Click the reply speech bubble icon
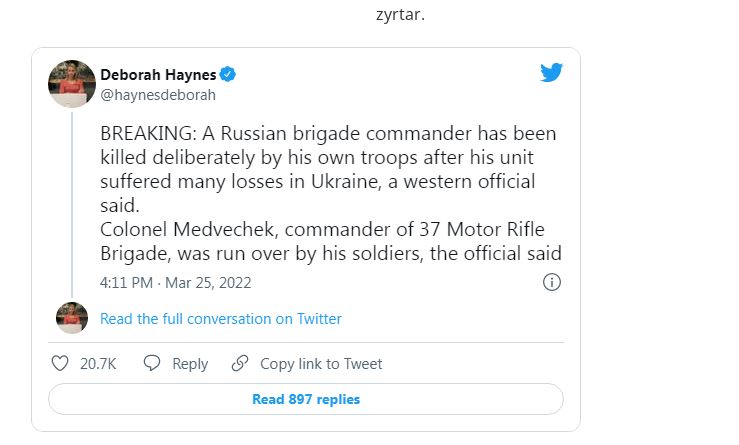Screen dimensions: 739x445 152,364
